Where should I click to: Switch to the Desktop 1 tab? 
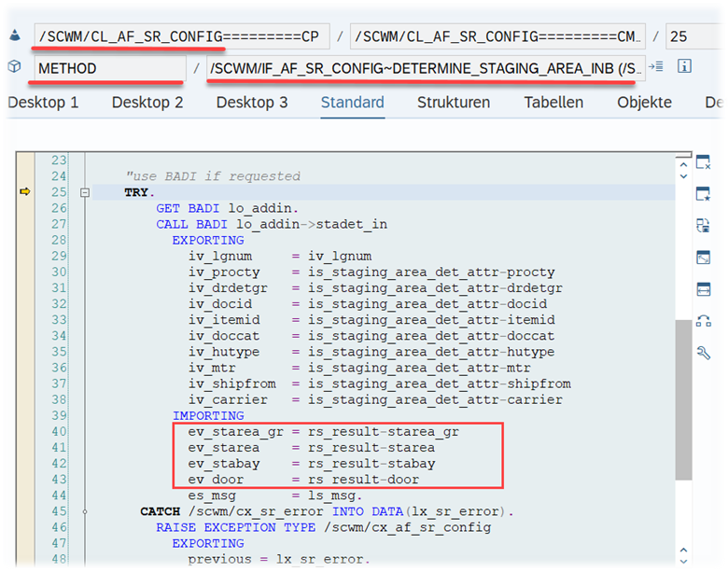click(43, 102)
